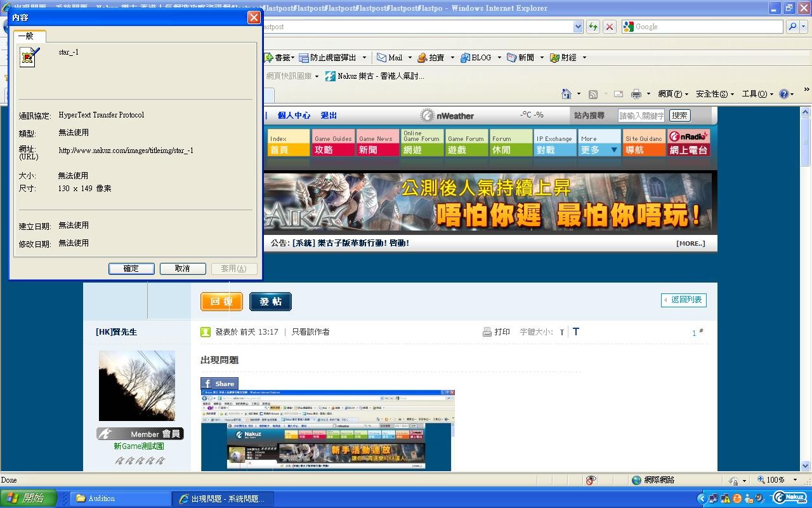The width and height of the screenshot is (812, 508).
Task: Click the Mail toolbar button
Action: 390,58
